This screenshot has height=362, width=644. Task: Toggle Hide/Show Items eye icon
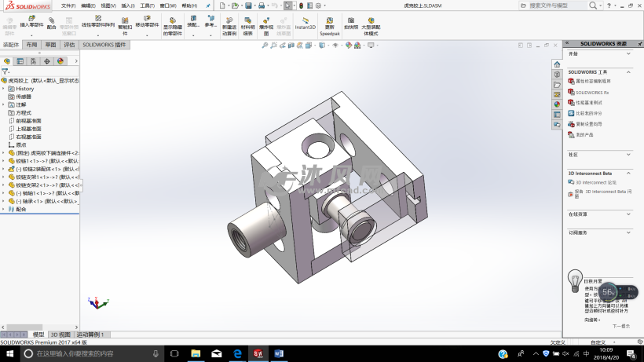(335, 45)
